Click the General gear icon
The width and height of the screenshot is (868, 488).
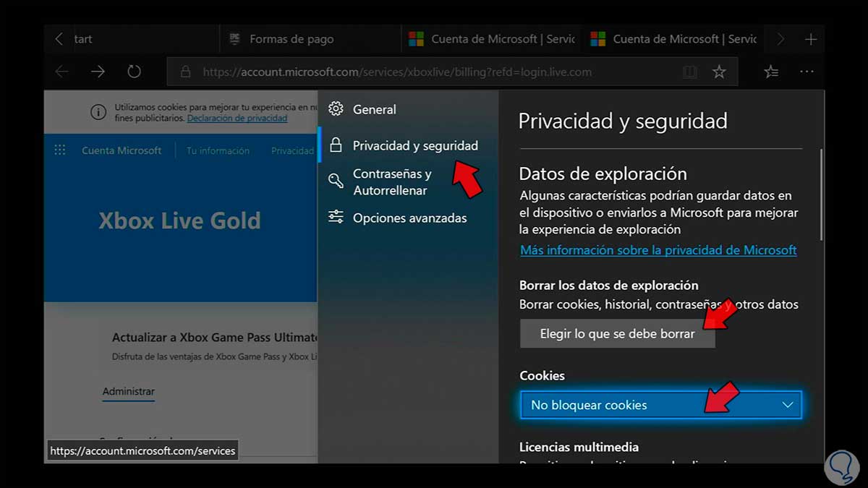336,109
